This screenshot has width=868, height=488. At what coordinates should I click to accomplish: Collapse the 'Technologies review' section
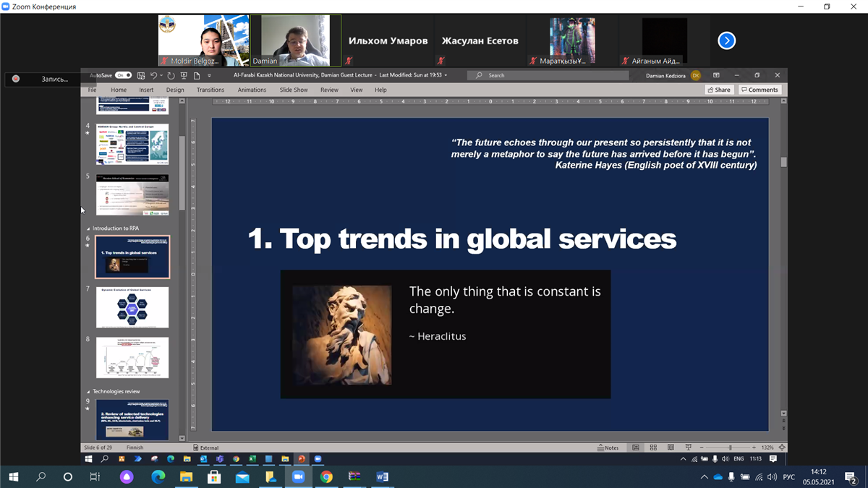point(89,392)
